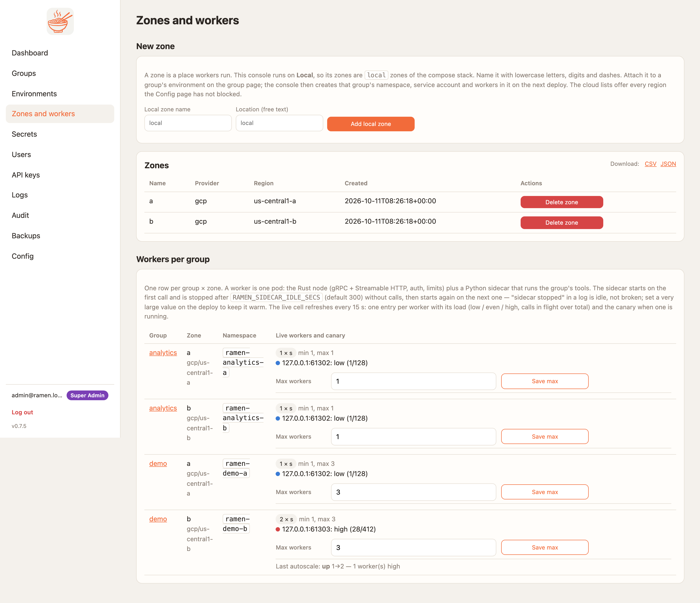Image resolution: width=700 pixels, height=603 pixels.
Task: Download zones as JSON
Action: pyautogui.click(x=668, y=164)
